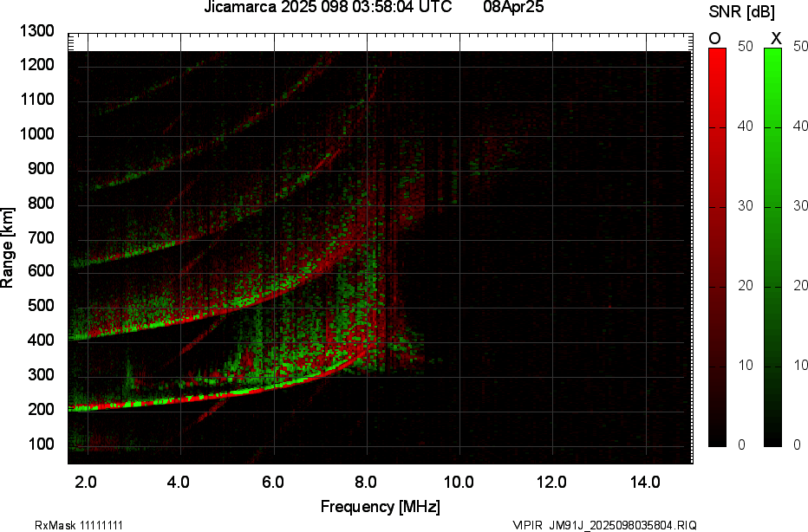Image resolution: width=808 pixels, height=532 pixels.
Task: Click the 'RxMask 11111111' footer text
Action: [79, 525]
